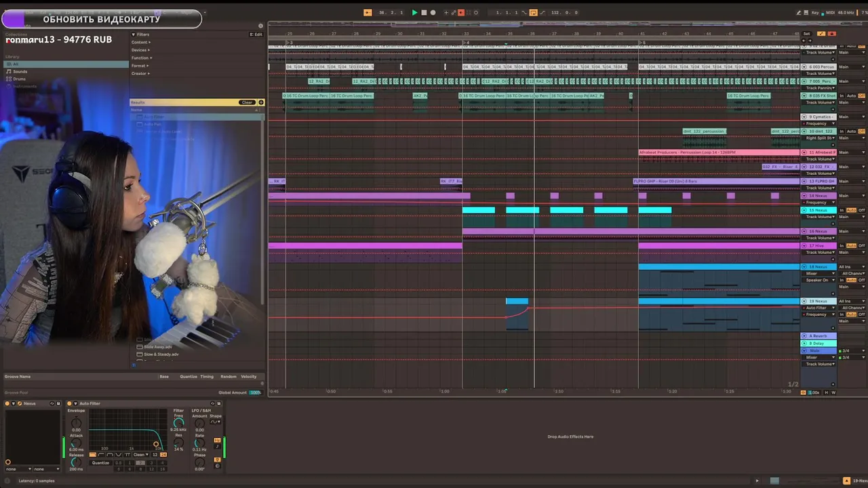Open Right Split St automation chooser
The width and height of the screenshot is (868, 488).
819,138
